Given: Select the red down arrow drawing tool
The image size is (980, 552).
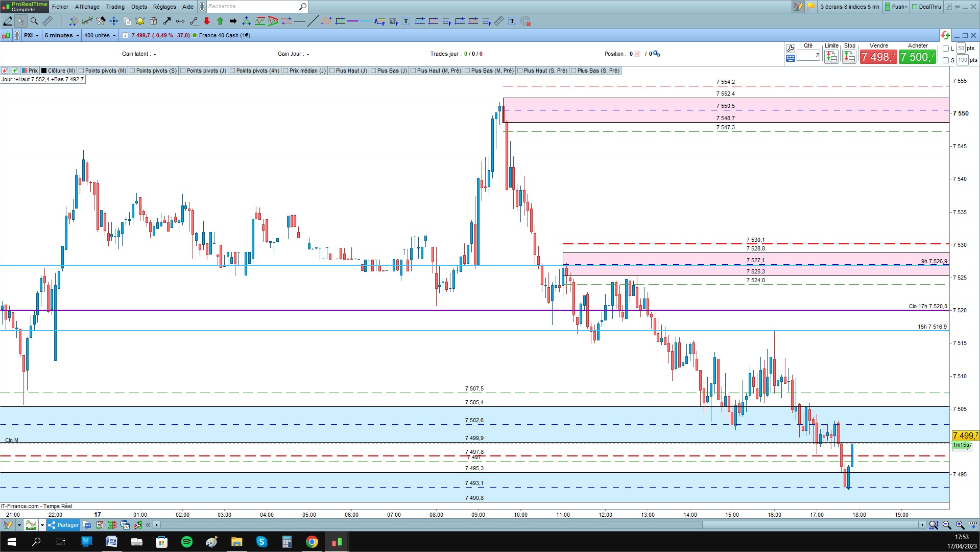Looking at the screenshot, I should coord(207,21).
